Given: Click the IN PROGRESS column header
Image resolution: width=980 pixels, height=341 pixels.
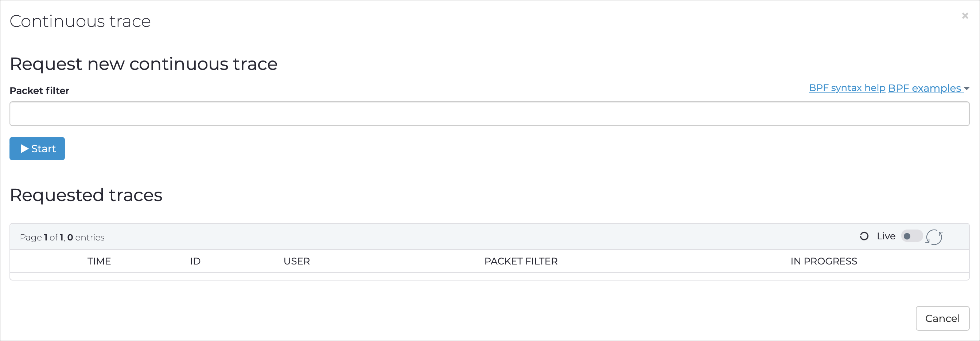Looking at the screenshot, I should 824,261.
